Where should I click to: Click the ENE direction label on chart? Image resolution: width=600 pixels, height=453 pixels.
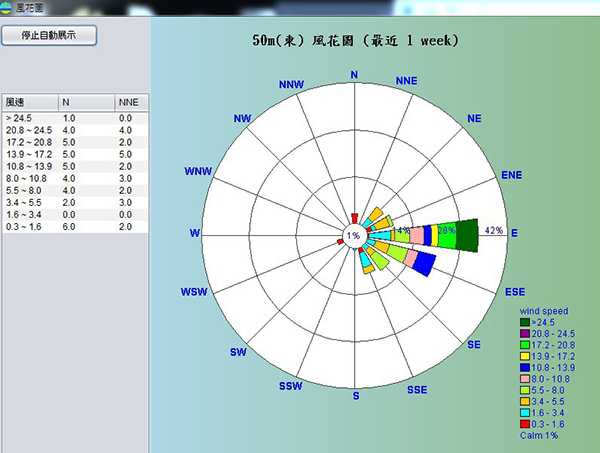click(x=512, y=175)
